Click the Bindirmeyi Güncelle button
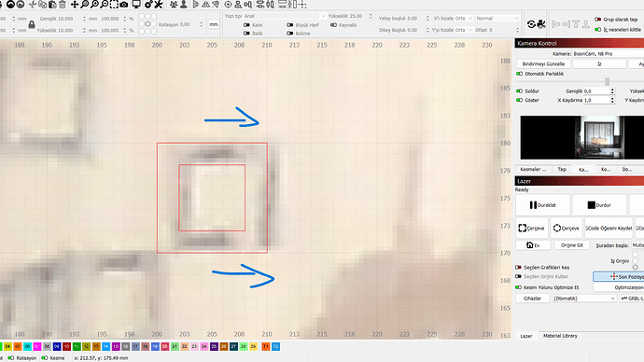Viewport: 644px width, 362px height. pos(543,64)
